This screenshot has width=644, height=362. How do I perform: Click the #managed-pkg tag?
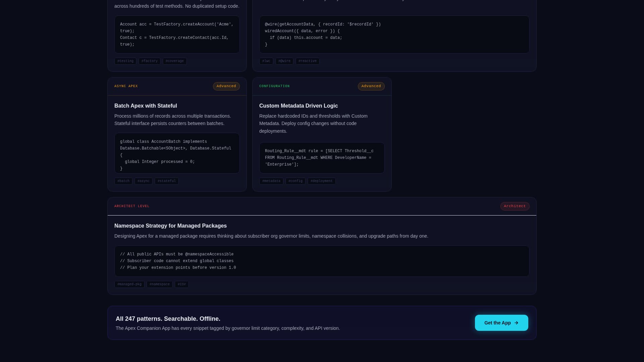click(129, 284)
